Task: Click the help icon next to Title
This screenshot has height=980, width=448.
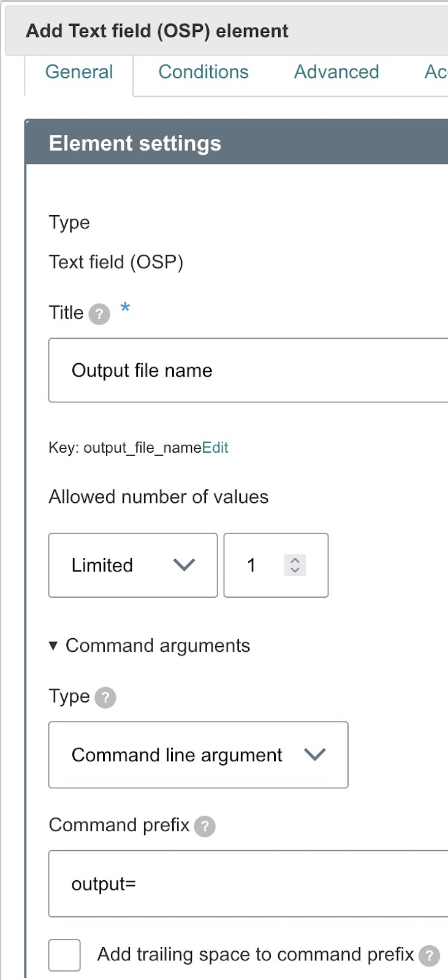Action: click(x=99, y=314)
